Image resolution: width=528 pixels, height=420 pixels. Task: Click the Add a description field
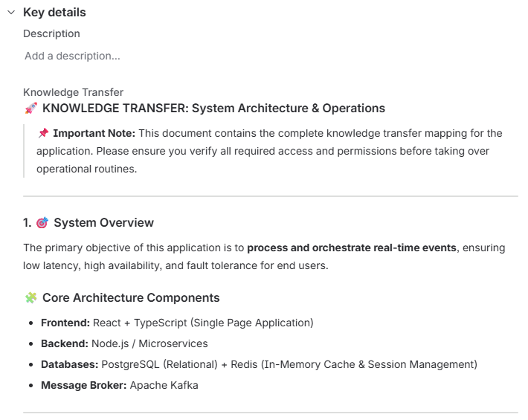[72, 56]
